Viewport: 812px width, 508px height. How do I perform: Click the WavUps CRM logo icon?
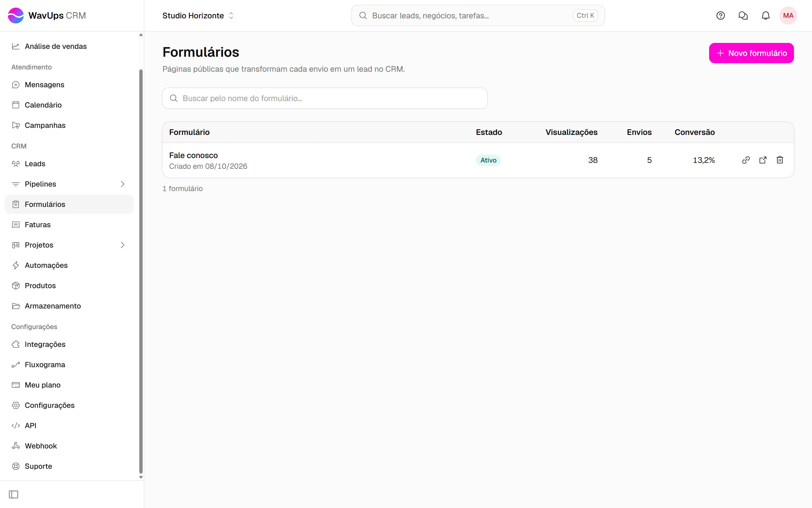tap(16, 16)
